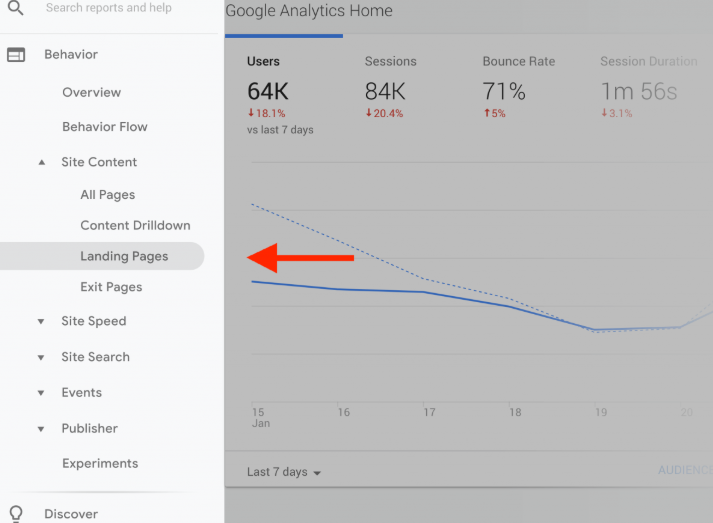
Task: Click the 17 date axis label
Action: pos(429,412)
